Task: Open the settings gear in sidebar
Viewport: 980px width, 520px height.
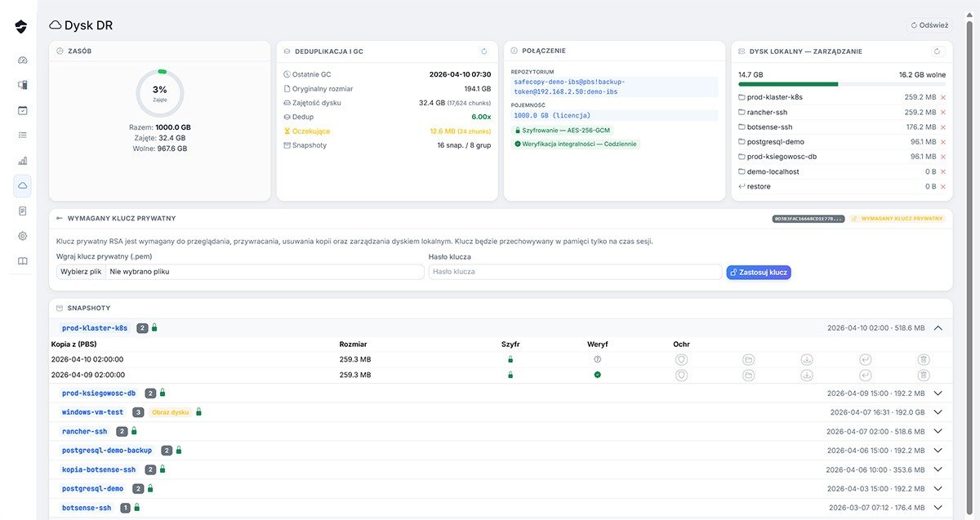Action: click(x=22, y=236)
